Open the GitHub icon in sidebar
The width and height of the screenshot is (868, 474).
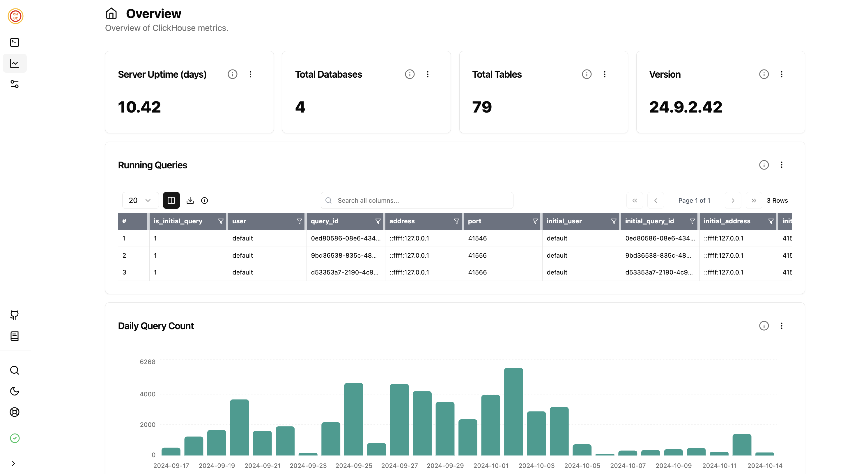[x=15, y=315]
